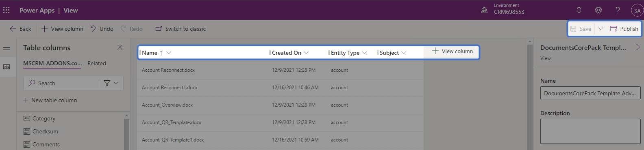Viewport: 644px width, 150px height.
Task: Click the Power Apps title
Action: click(x=37, y=10)
